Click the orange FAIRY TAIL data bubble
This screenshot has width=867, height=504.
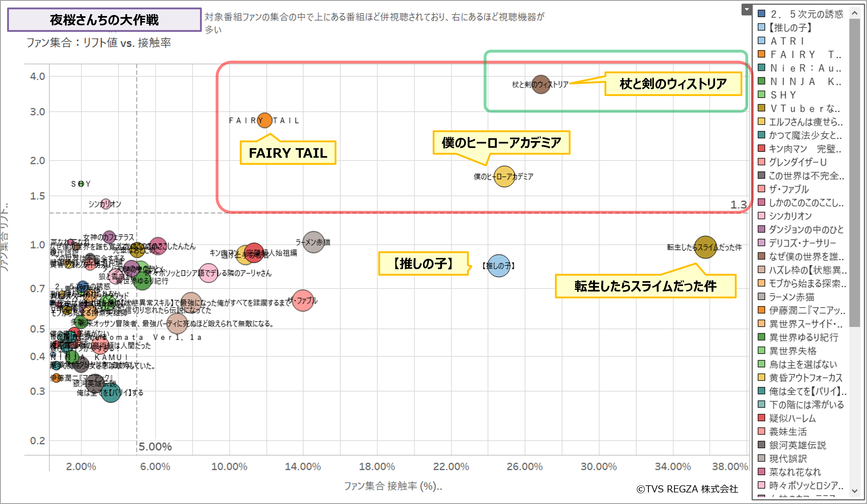(x=265, y=120)
